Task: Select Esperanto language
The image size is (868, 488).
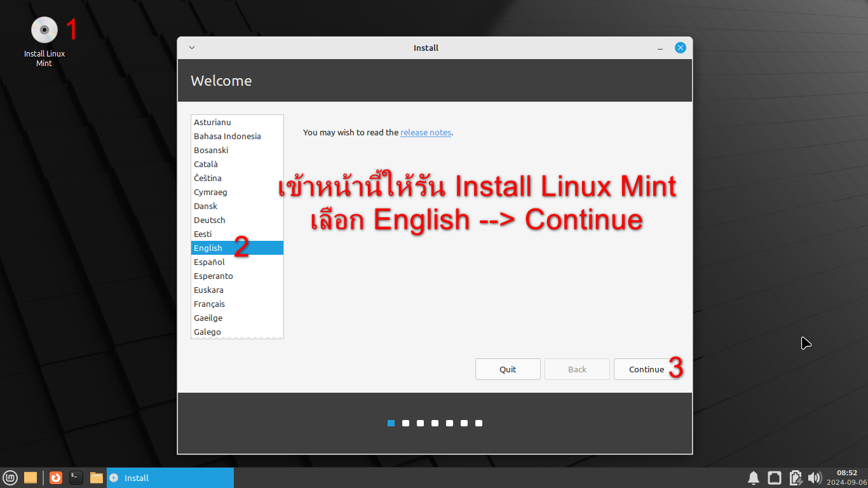Action: [237, 276]
